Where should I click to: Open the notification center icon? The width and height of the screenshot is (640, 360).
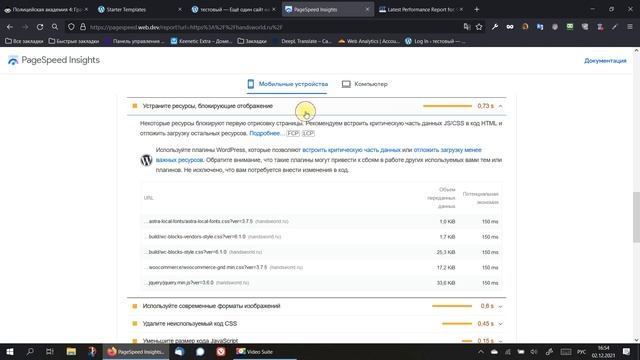627,351
